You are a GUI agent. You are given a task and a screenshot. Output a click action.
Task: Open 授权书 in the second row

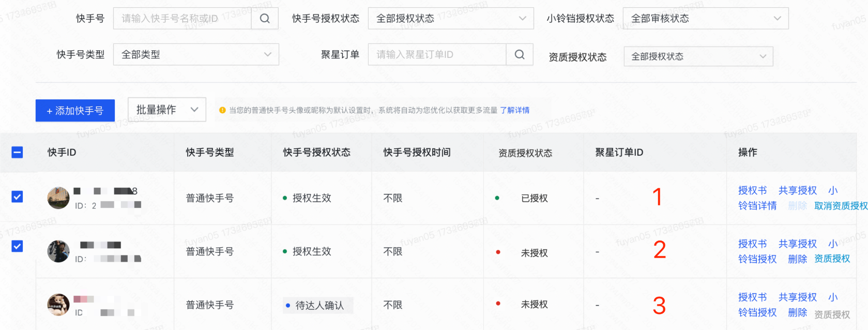[753, 244]
